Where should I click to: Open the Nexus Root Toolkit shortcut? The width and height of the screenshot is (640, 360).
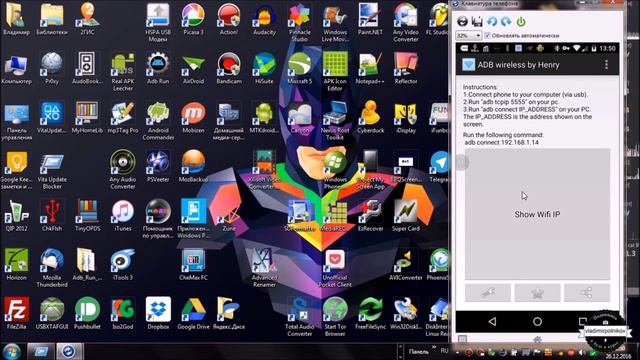(335, 121)
